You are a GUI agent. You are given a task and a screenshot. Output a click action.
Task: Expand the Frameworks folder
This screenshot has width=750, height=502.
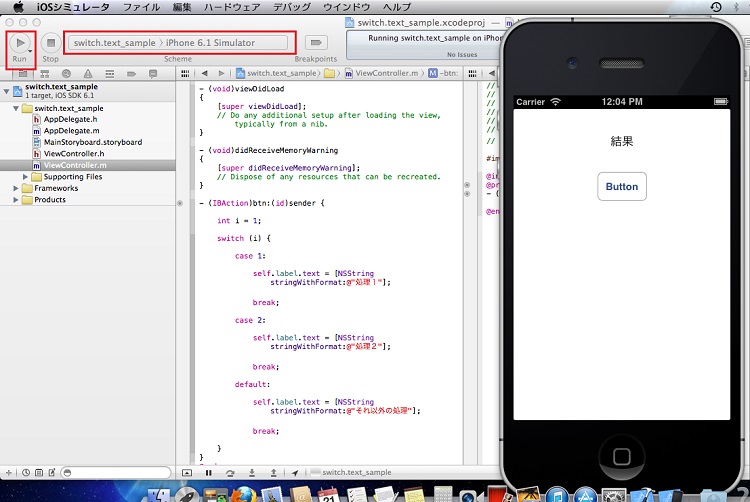click(x=16, y=188)
